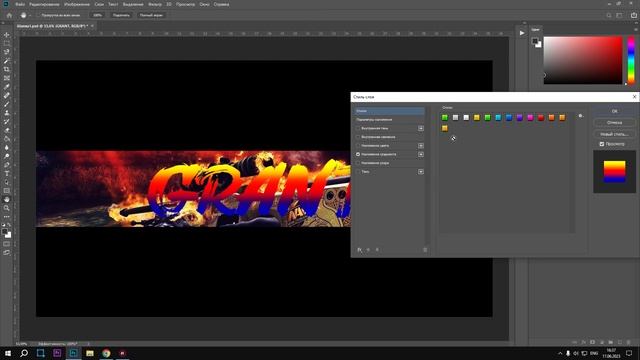Select the Rectangular Marquee tool
The image size is (640, 360).
point(7,43)
